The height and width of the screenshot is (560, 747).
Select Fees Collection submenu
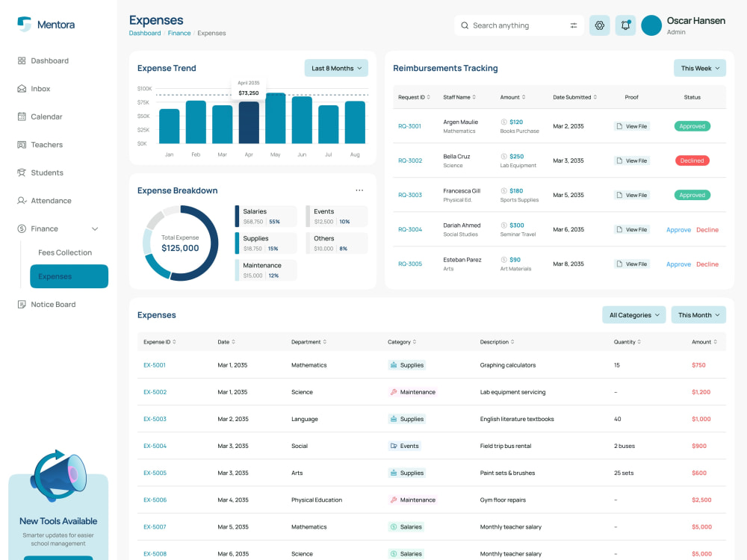[x=65, y=252]
